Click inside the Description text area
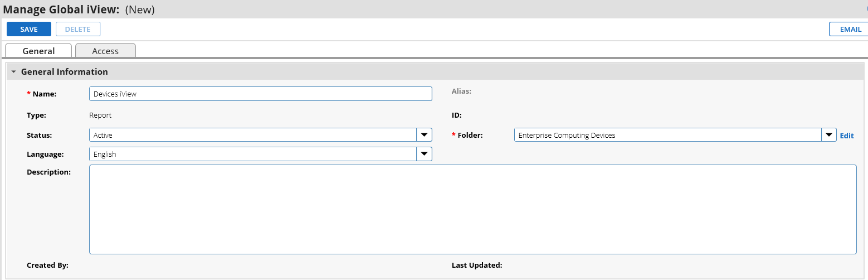868x280 pixels. (x=473, y=209)
